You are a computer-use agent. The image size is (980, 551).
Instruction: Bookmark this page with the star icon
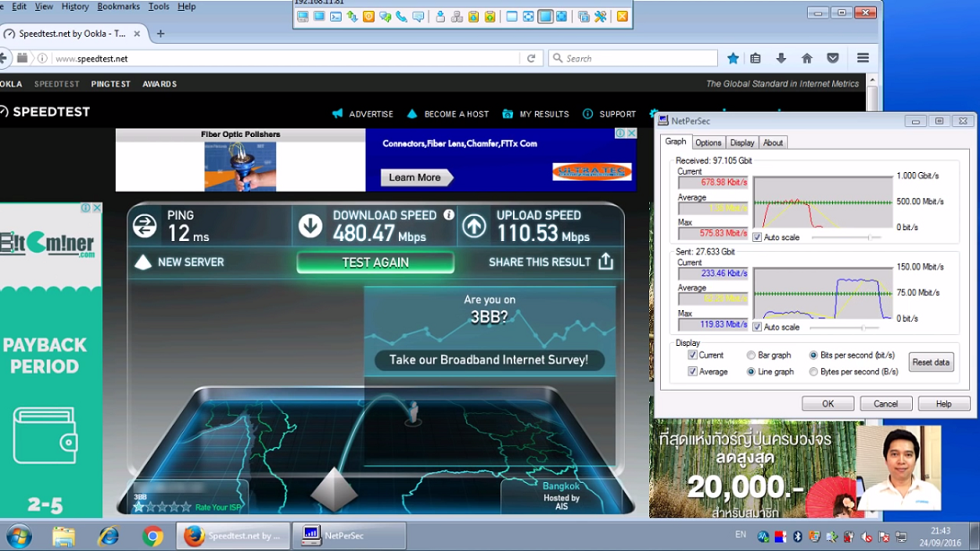[x=733, y=58]
